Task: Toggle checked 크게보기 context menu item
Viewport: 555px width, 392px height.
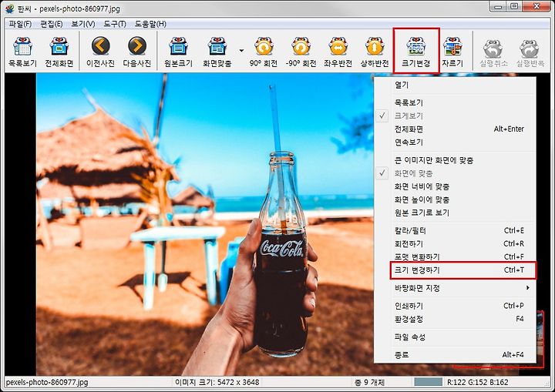Action: [455, 116]
